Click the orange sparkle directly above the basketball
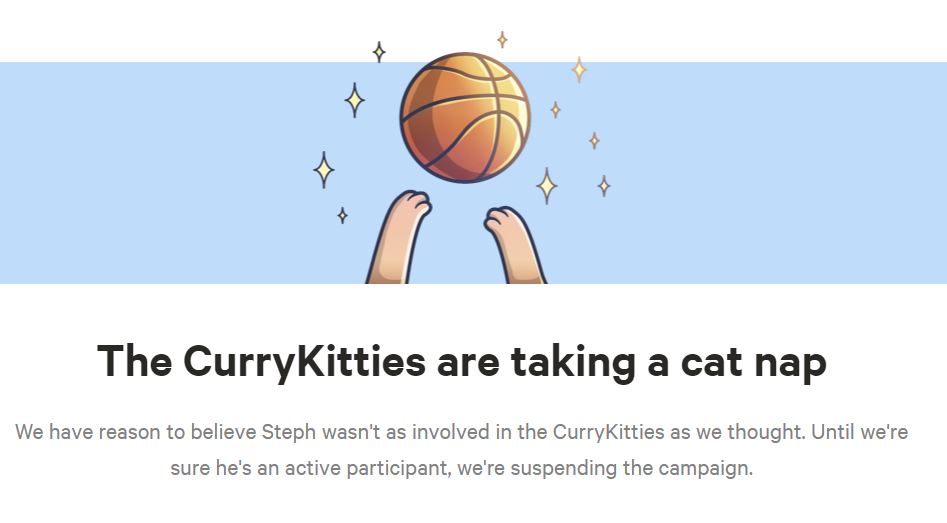Viewport: 947px width, 523px height. 502,40
